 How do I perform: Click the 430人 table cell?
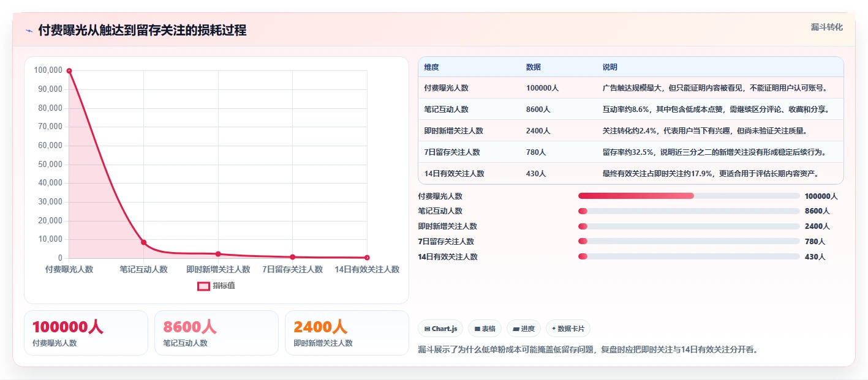(x=536, y=174)
